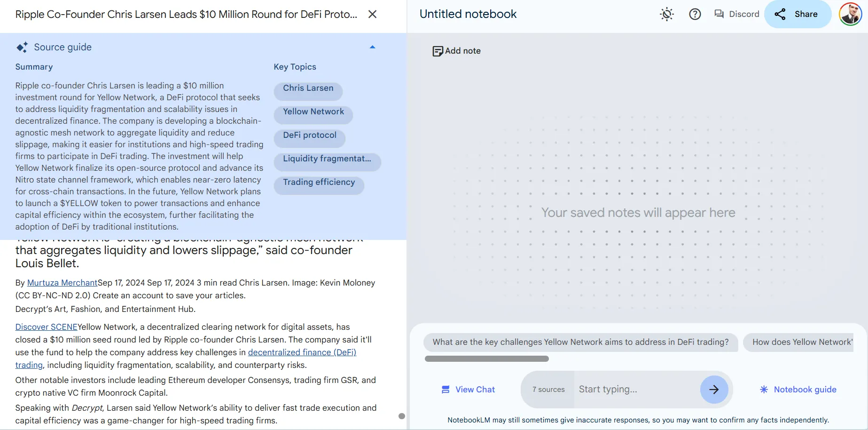Viewport: 868px width, 430px height.
Task: Click the send arrow button
Action: (x=714, y=390)
